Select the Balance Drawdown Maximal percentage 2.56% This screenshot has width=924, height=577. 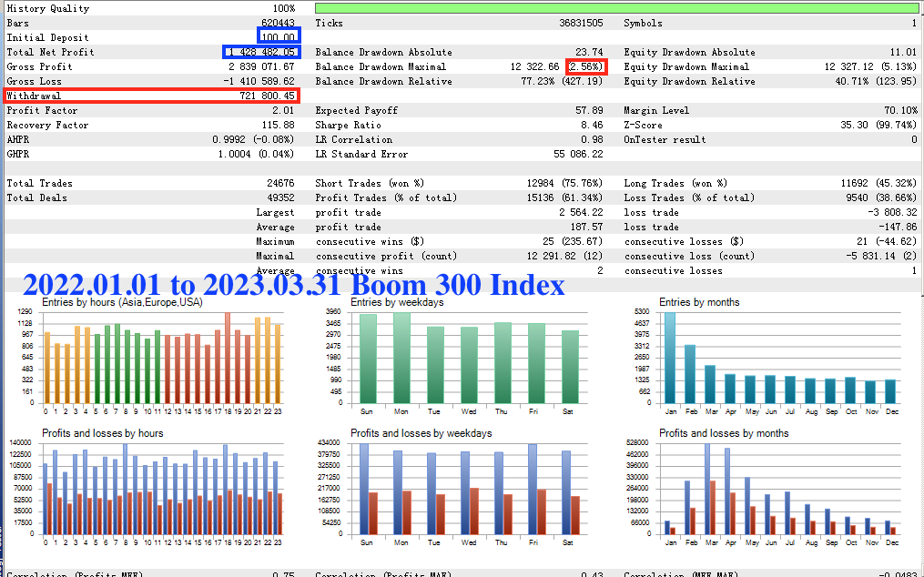585,66
